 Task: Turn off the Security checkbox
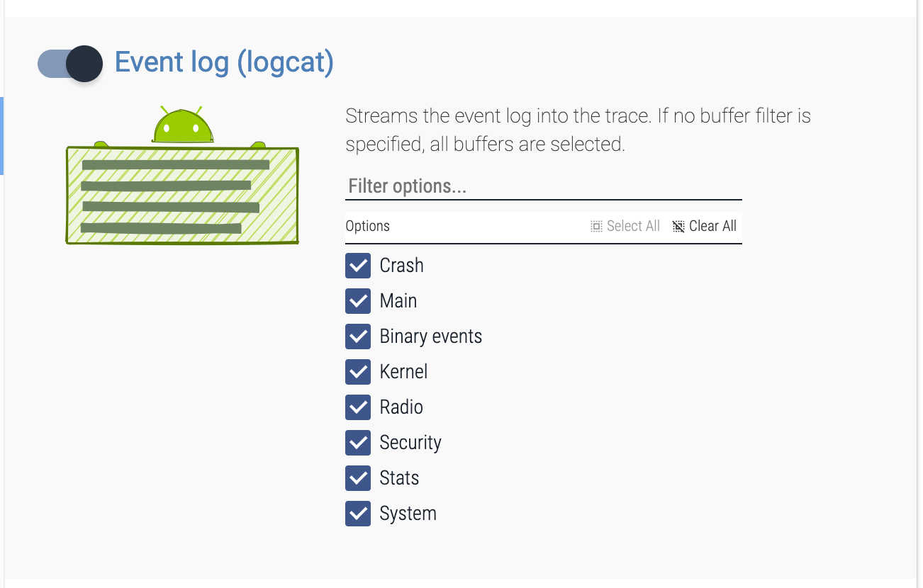coord(358,443)
